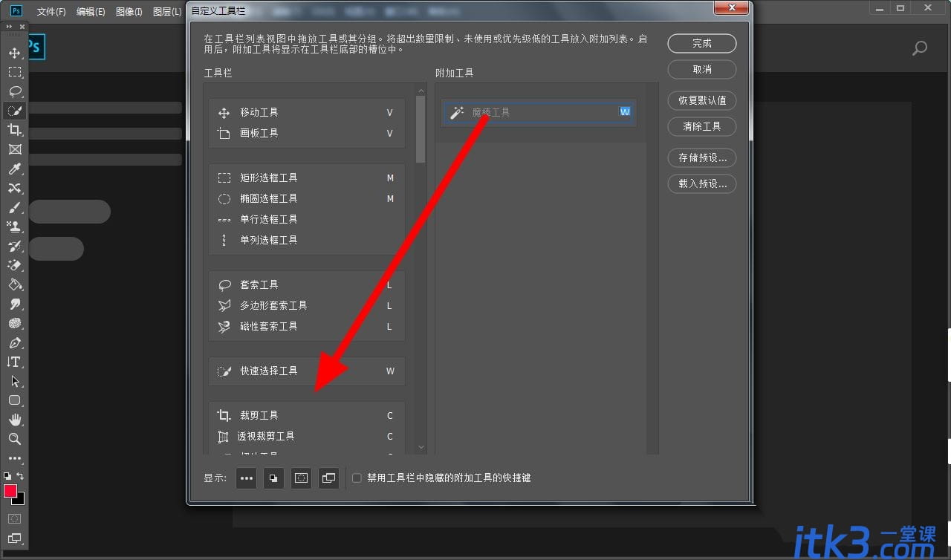
Task: Click the tool list scroll-up arrow
Action: pyautogui.click(x=421, y=91)
